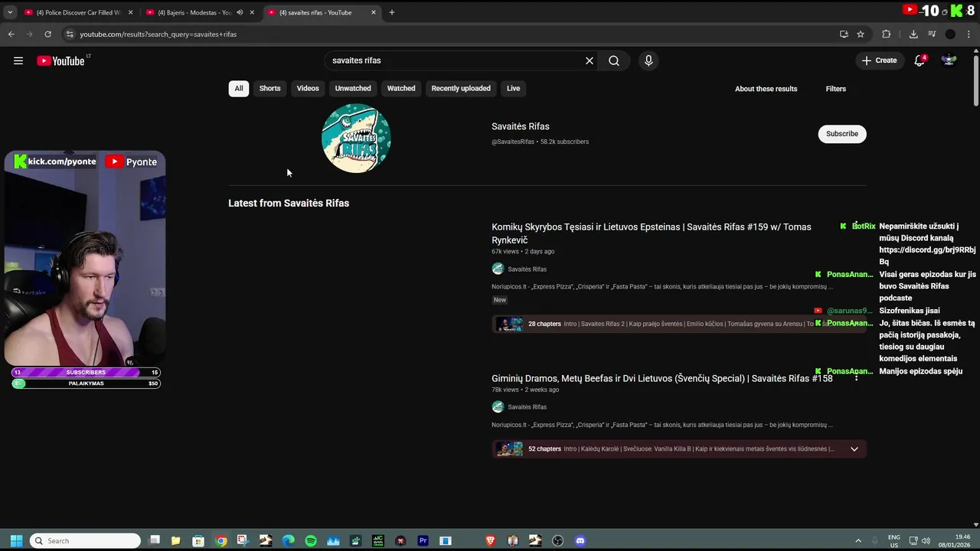Close the Police Discover Car tab

click(x=130, y=12)
